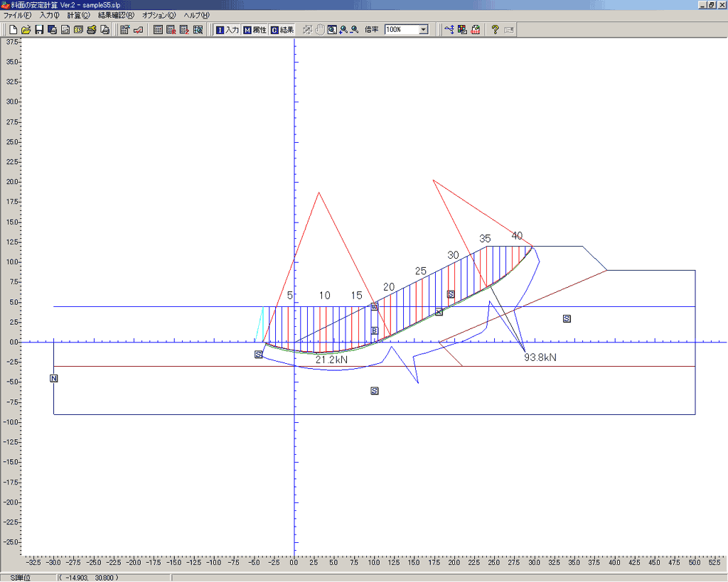The image size is (728, 582).
Task: Click the save-and-print toolbar icon
Action: pyautogui.click(x=52, y=30)
